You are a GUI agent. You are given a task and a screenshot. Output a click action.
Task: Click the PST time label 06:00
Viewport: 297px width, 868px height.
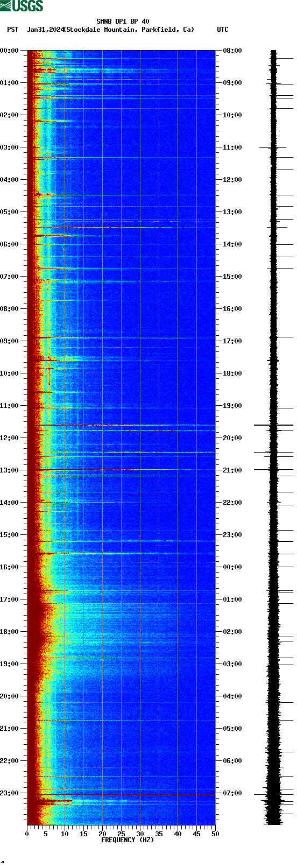pos(10,244)
